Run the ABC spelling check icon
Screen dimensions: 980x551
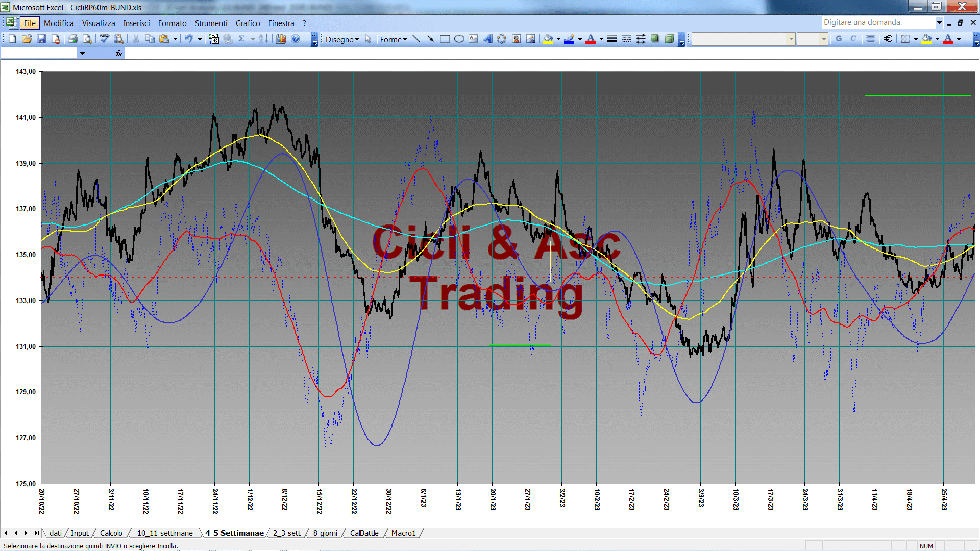pyautogui.click(x=104, y=39)
